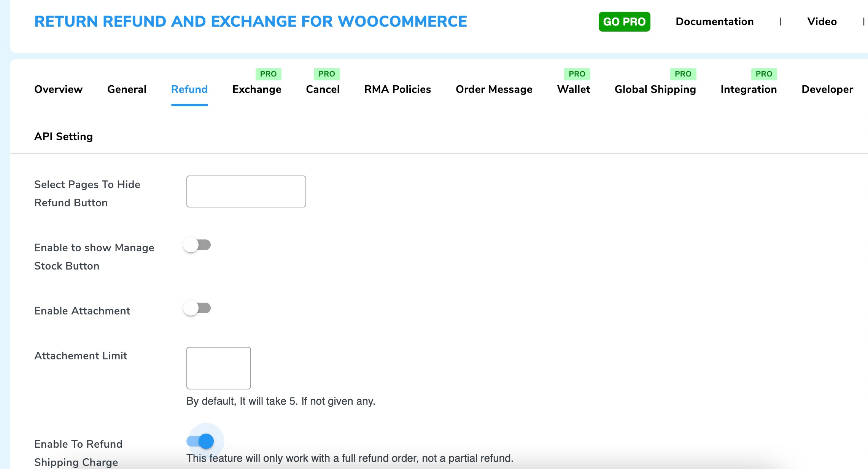Select the Refund tab
The width and height of the screenshot is (868, 469).
click(189, 89)
